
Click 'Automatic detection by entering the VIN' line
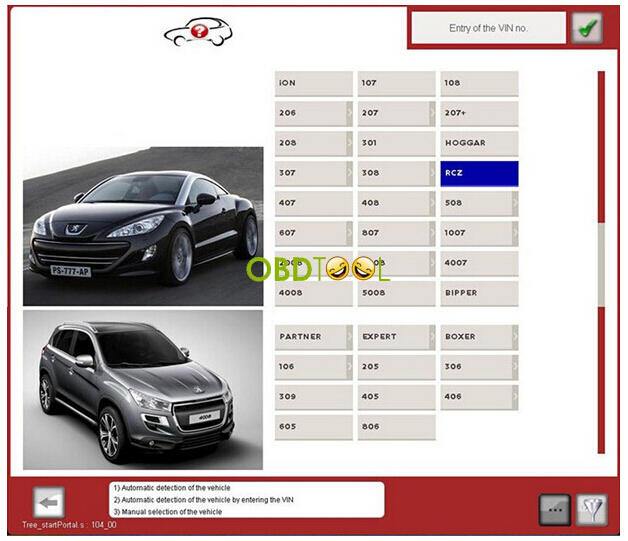(x=203, y=500)
